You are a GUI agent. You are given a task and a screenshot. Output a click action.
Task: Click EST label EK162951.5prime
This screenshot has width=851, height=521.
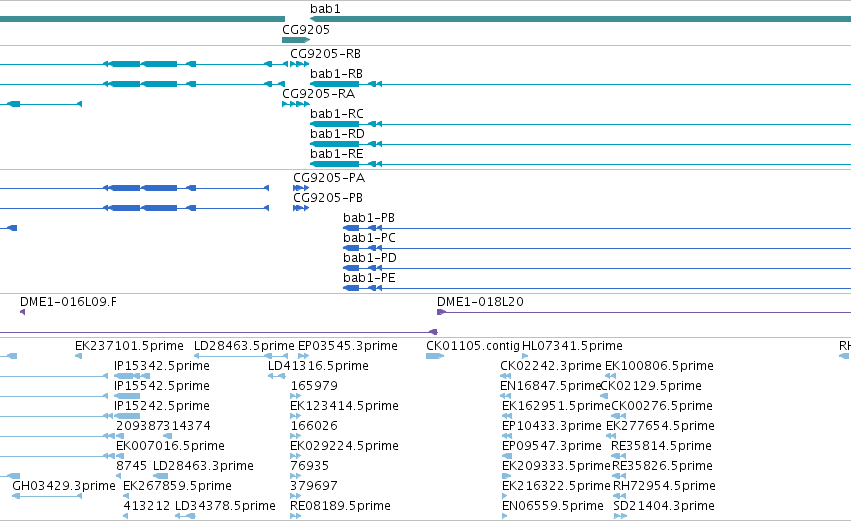[556, 406]
